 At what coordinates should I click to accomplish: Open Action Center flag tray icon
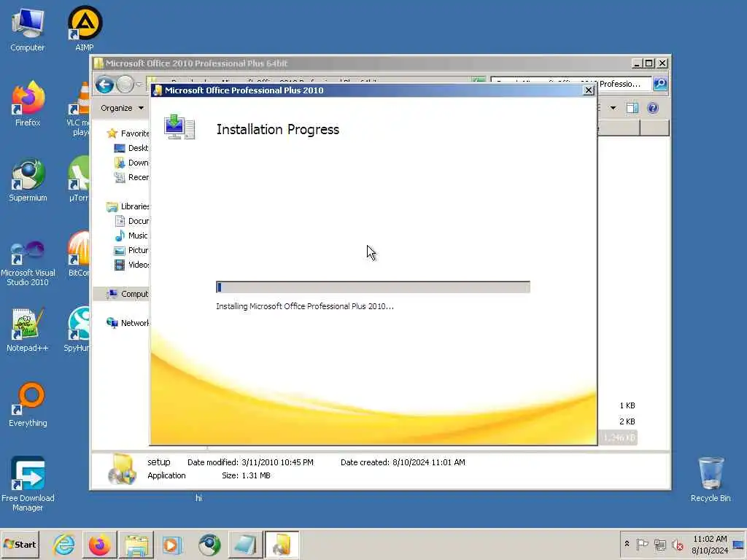[x=642, y=544]
